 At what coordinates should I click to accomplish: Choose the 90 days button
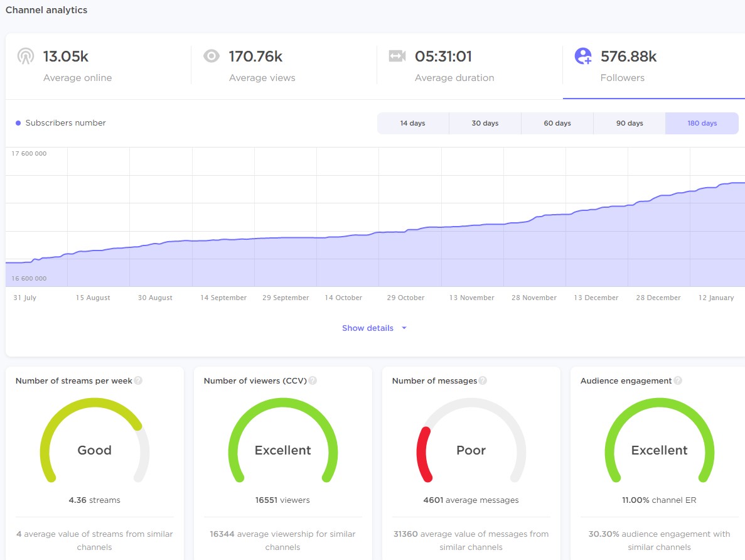click(x=630, y=124)
